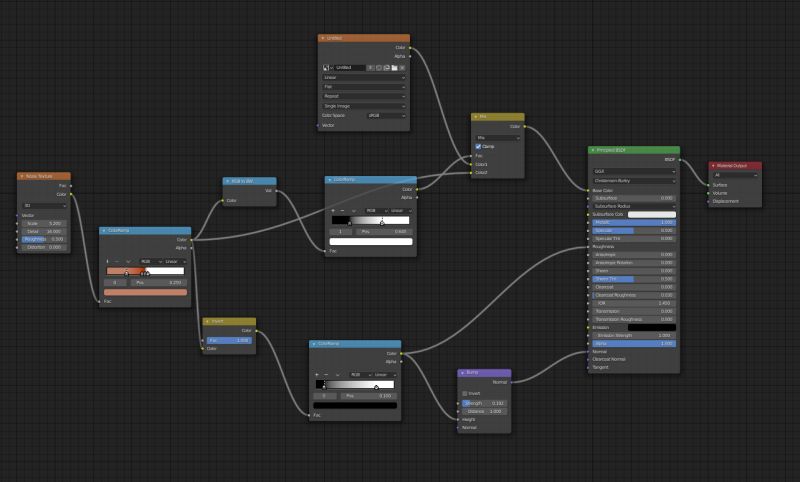Add a color stop with plus in the bottom ColorRamp
The image size is (800, 482).
point(317,374)
